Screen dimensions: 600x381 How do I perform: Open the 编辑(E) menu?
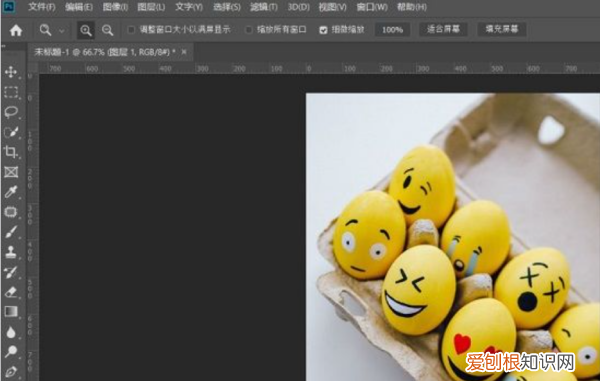coord(78,7)
